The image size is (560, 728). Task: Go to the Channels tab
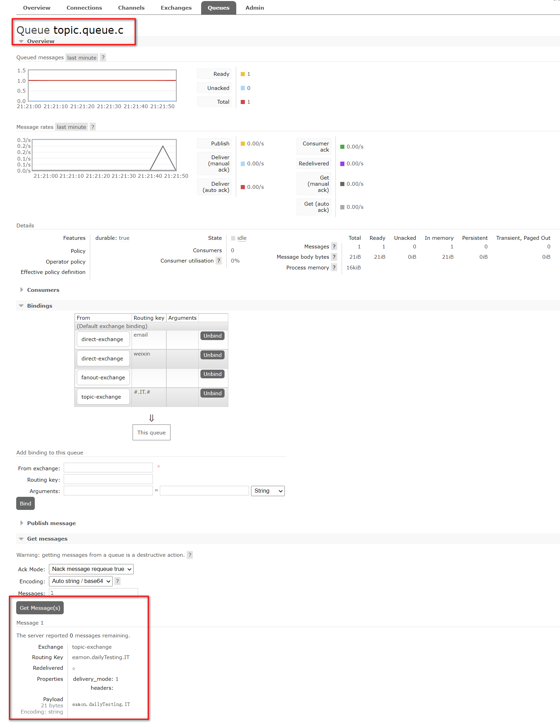pos(131,8)
